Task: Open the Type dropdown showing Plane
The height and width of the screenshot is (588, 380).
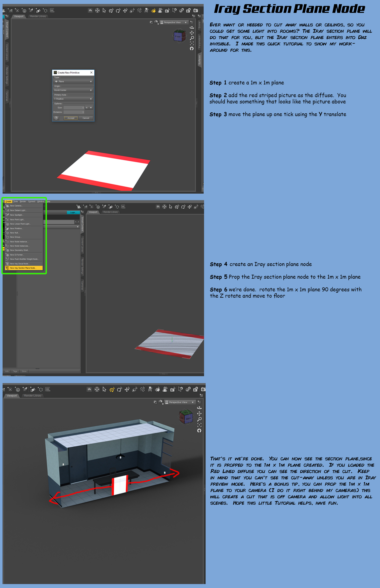Action: (x=73, y=81)
